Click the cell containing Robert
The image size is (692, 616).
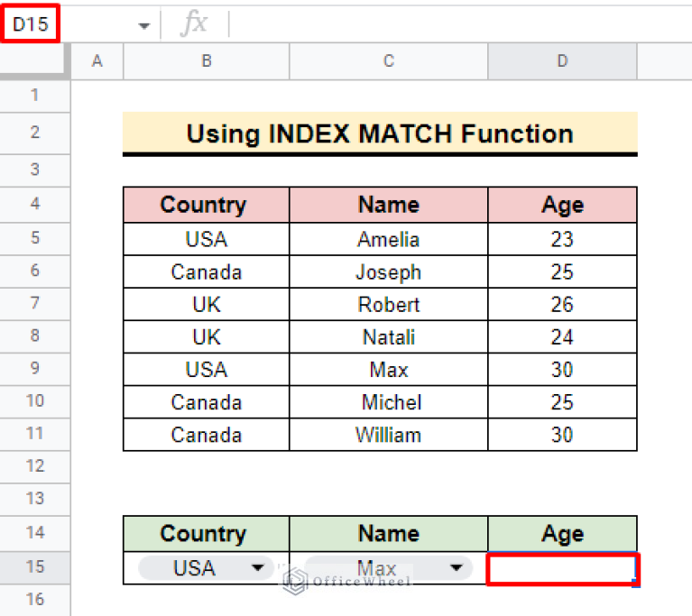click(389, 305)
